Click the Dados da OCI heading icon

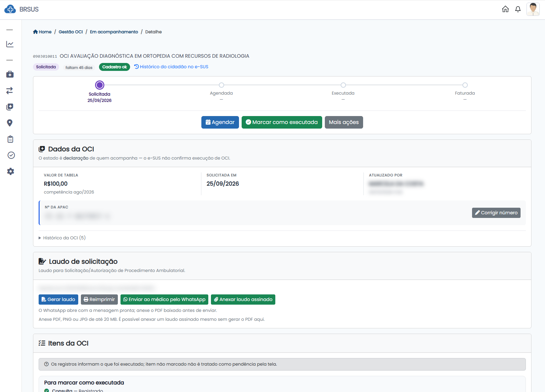pyautogui.click(x=42, y=149)
